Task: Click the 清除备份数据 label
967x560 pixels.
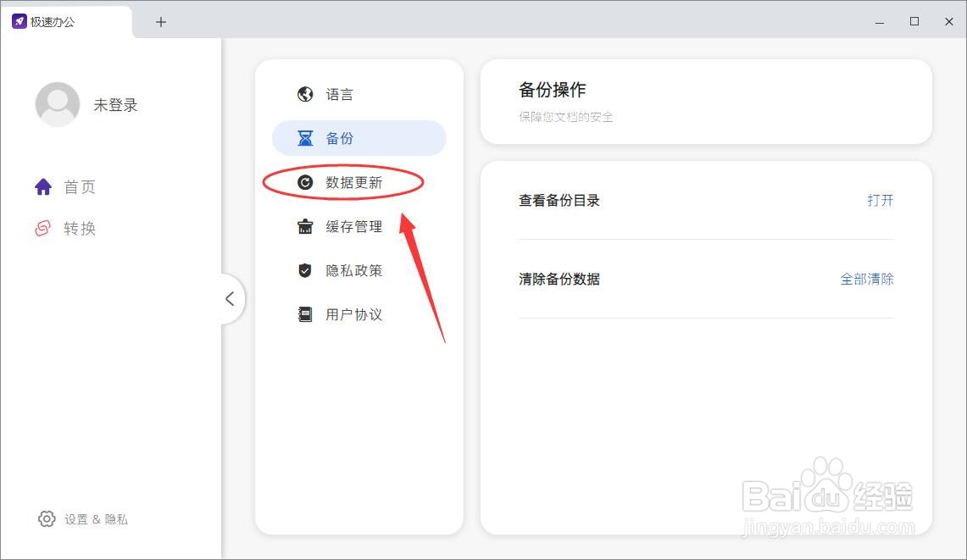Action: [x=559, y=280]
